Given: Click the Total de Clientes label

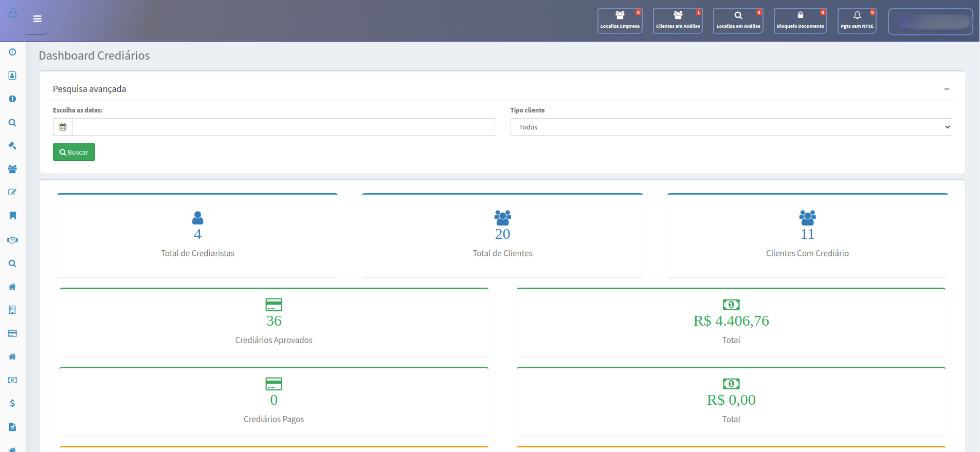Looking at the screenshot, I should [502, 253].
